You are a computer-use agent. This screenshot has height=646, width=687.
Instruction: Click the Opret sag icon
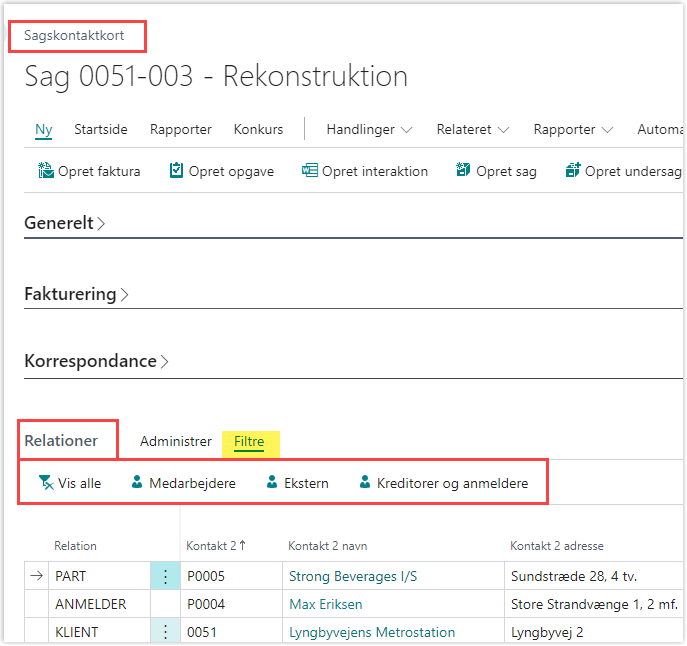click(x=463, y=171)
